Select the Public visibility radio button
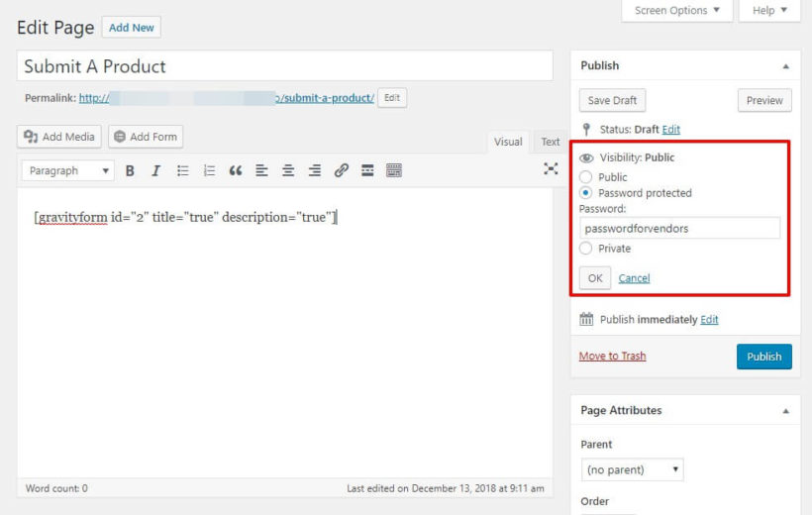The image size is (812, 515). [x=585, y=177]
